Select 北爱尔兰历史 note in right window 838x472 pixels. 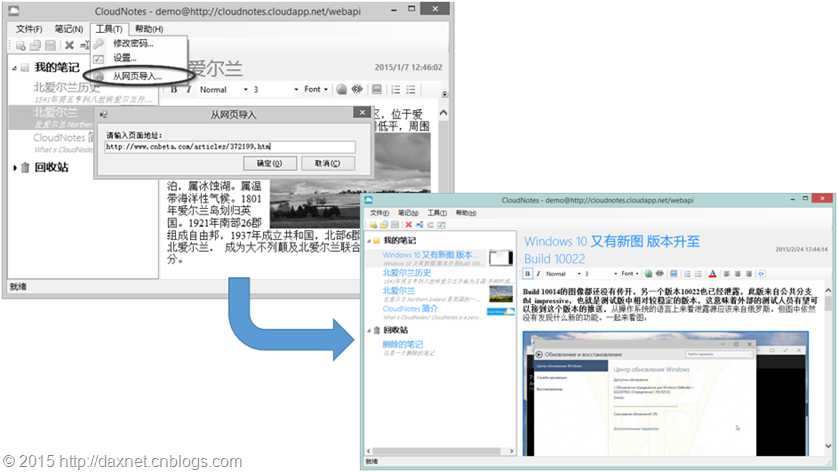(x=407, y=273)
